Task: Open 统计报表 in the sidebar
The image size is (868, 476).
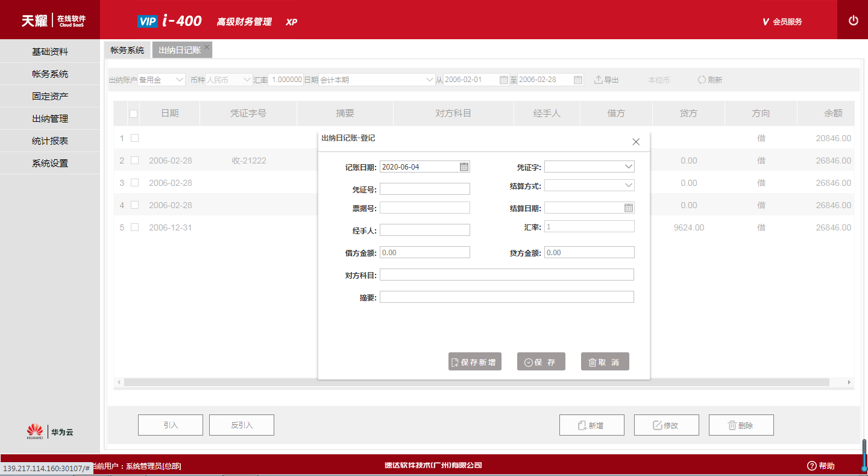Action: pyautogui.click(x=50, y=141)
